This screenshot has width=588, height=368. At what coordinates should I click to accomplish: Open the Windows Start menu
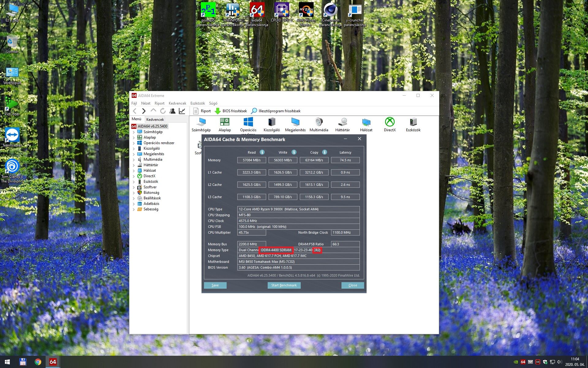click(x=7, y=362)
